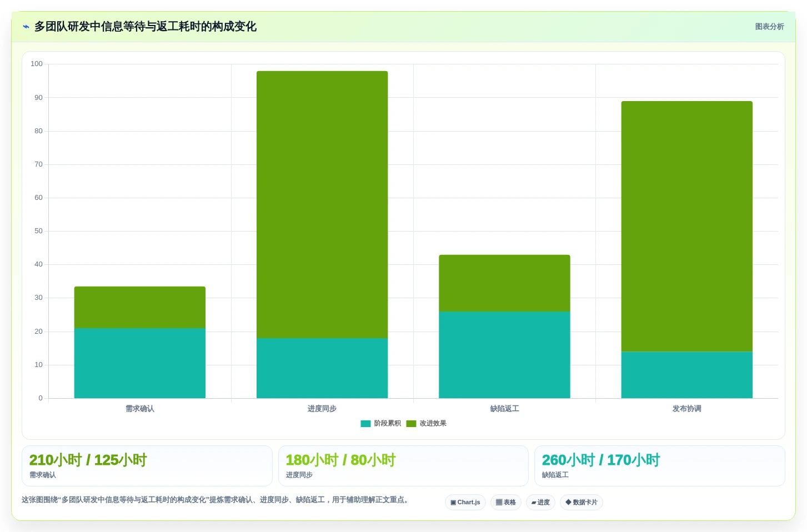
Task: Click the y-axis value 50
Action: (x=38, y=231)
